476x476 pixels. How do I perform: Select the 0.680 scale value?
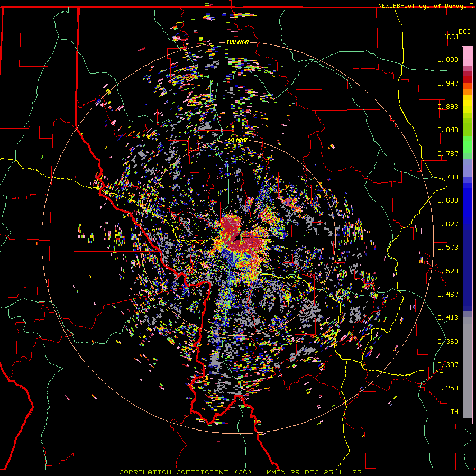click(x=448, y=200)
